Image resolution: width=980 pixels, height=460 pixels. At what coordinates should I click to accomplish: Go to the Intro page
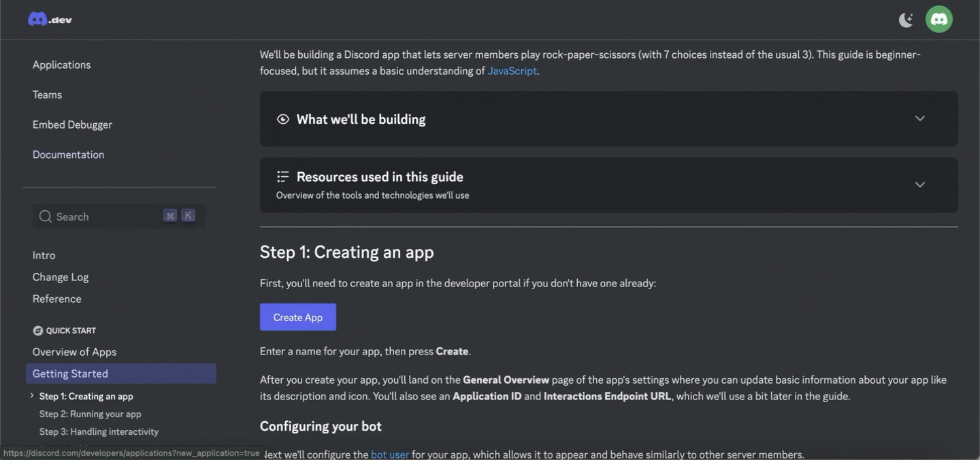pyautogui.click(x=44, y=255)
